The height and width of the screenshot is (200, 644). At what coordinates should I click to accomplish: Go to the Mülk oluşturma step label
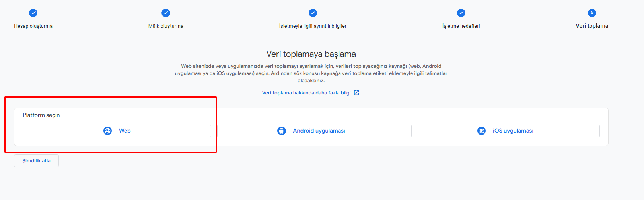tap(166, 26)
